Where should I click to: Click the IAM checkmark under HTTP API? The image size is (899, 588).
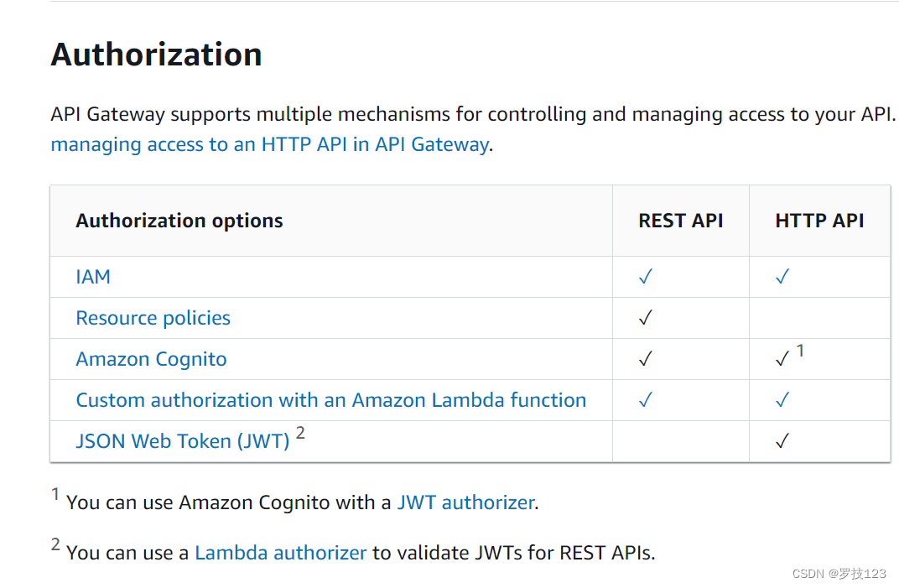(x=782, y=277)
